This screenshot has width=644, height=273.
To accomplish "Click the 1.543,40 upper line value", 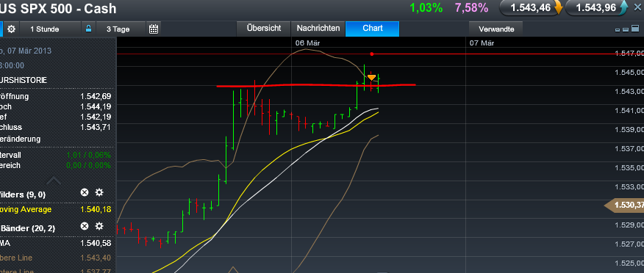I will [96, 258].
